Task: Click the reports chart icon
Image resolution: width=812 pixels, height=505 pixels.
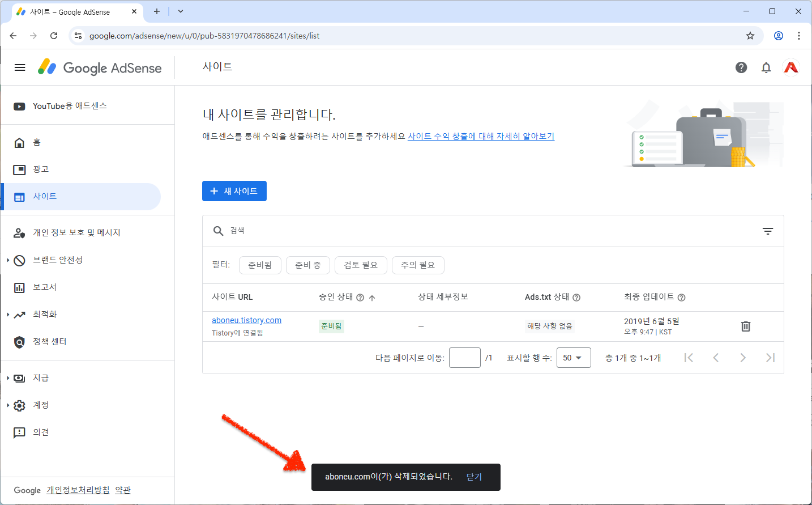Action: coord(19,287)
